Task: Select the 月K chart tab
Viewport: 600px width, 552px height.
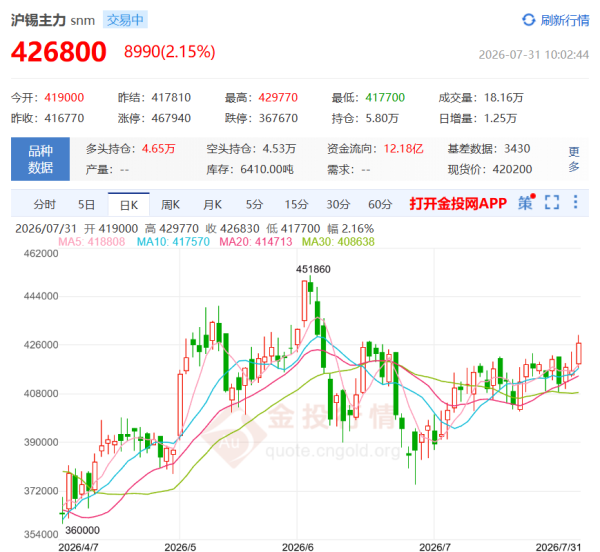Action: click(x=212, y=205)
